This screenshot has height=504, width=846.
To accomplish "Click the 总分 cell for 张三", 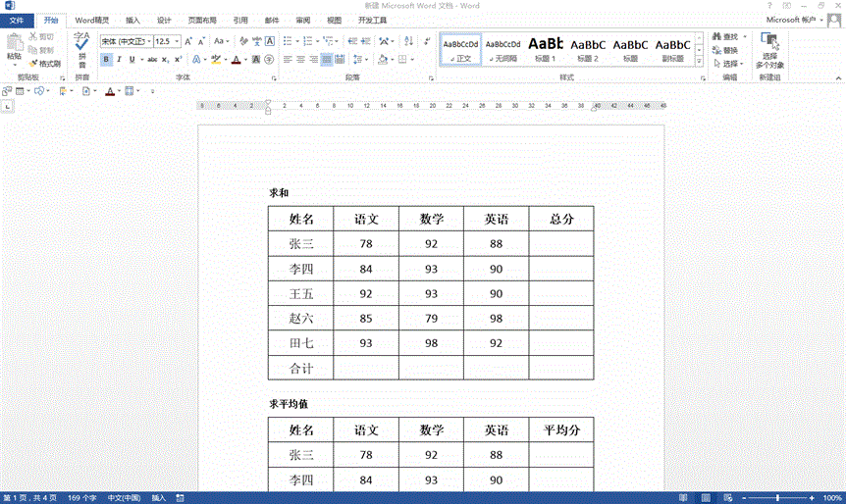I will 561,245.
